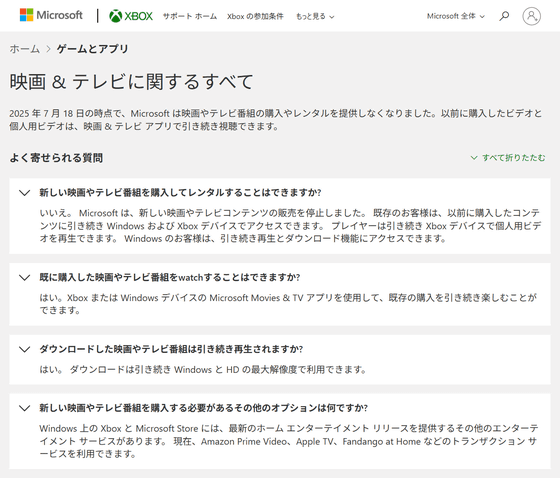This screenshot has width=560, height=478.
Task: Click the Xbox logo
Action: [x=131, y=16]
